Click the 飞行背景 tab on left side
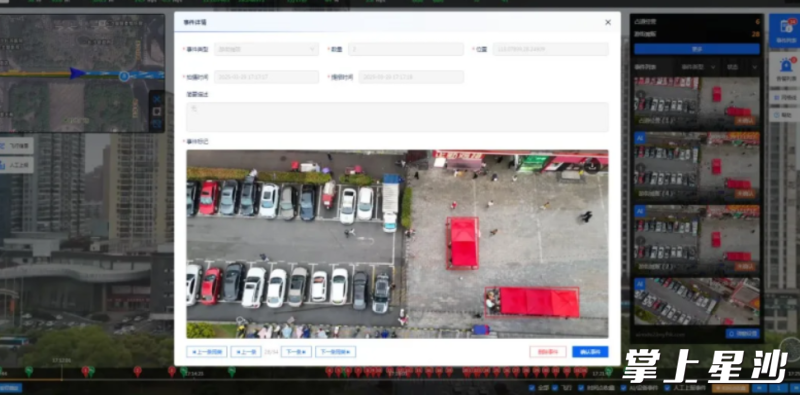The width and height of the screenshot is (800, 395). pyautogui.click(x=17, y=146)
